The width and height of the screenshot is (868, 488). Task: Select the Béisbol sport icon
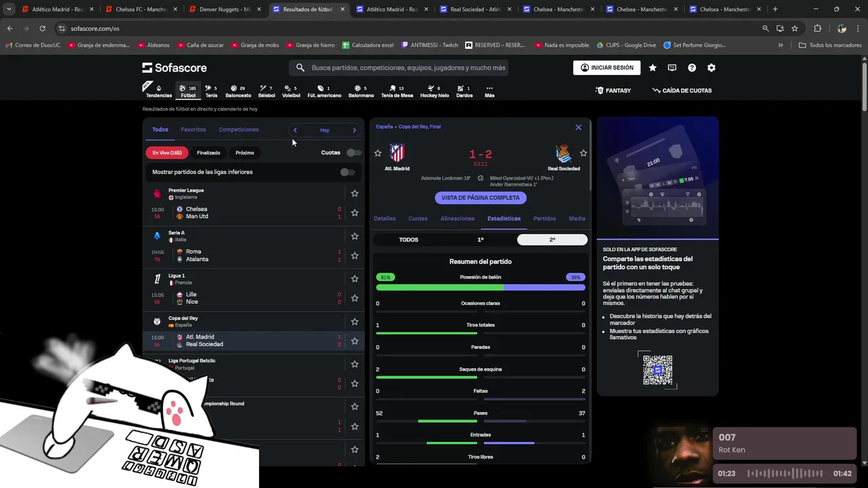[267, 91]
